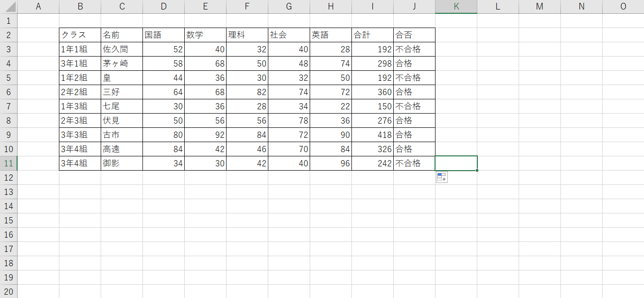Click the 名前 header cell
The image size is (644, 298).
pos(122,35)
